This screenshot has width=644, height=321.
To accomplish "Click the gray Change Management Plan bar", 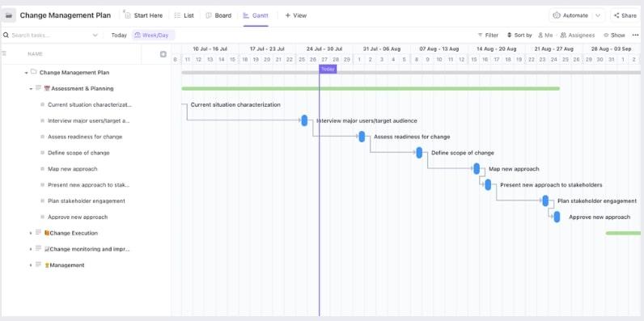I will point(411,73).
